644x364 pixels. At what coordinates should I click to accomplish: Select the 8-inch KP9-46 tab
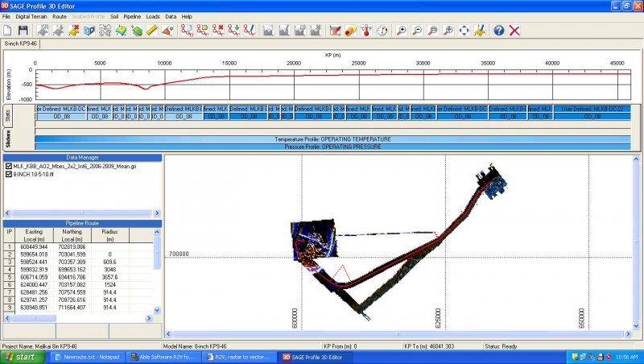point(20,43)
